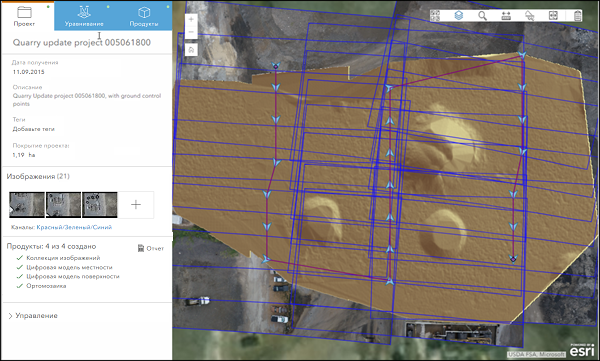Return map to home extent
This screenshot has width=600, height=361.
[x=191, y=50]
